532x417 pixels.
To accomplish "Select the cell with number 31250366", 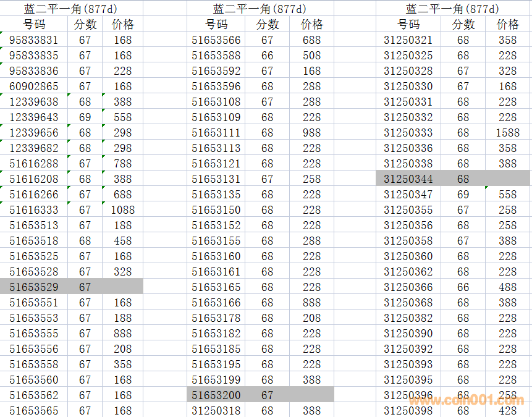I will (x=408, y=287).
